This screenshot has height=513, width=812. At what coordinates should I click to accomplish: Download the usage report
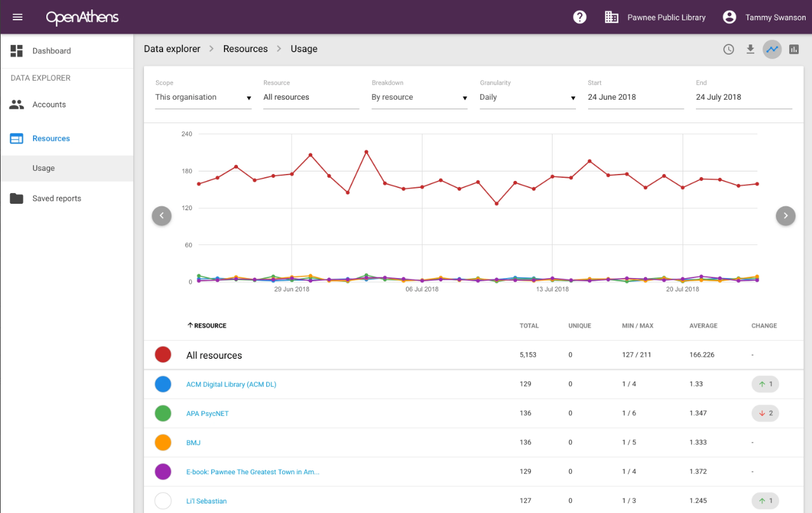pyautogui.click(x=750, y=50)
